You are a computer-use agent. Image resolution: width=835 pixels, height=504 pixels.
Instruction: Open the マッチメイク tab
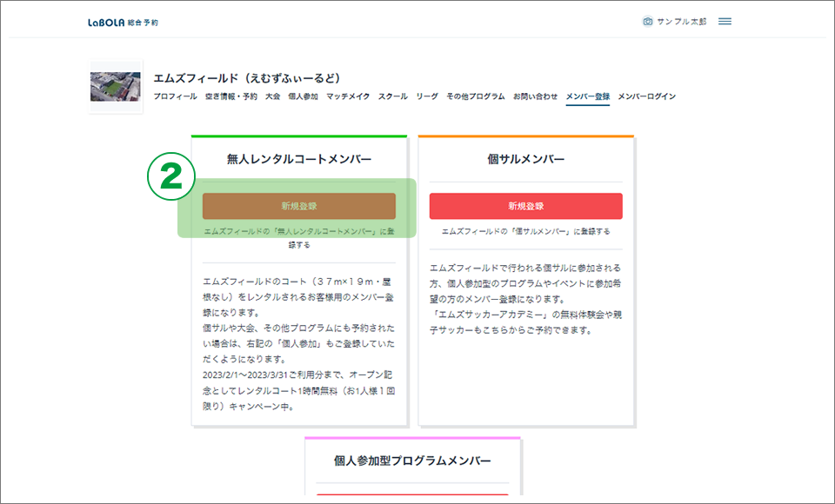(x=348, y=96)
